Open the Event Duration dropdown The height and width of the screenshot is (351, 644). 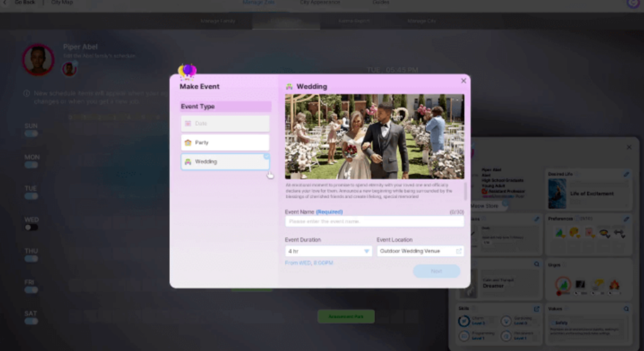[x=329, y=251]
